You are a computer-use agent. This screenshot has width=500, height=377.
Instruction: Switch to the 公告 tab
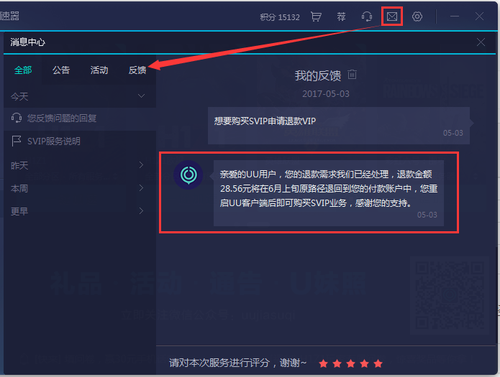click(x=61, y=70)
